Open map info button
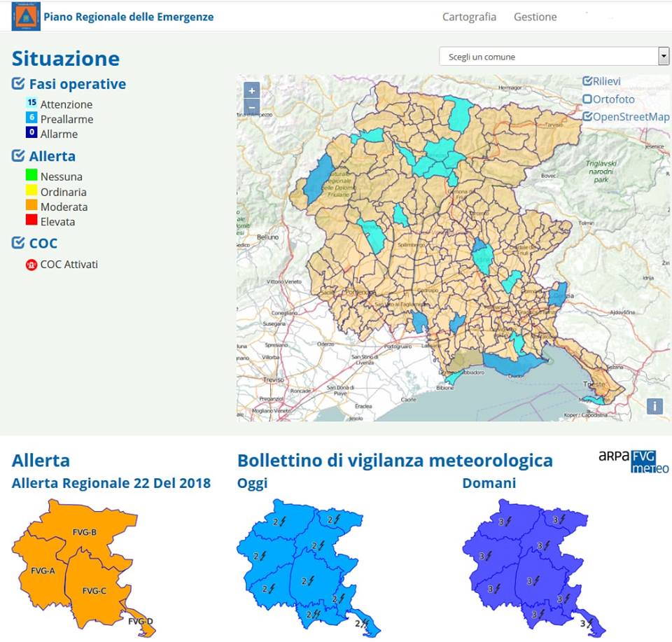This screenshot has width=672, height=642. tap(654, 406)
